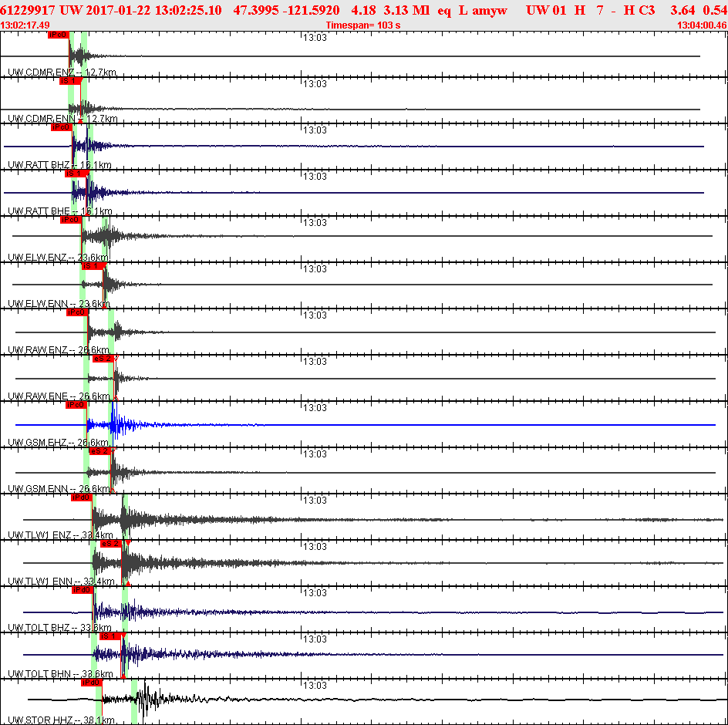Select the 'UW.RAW.ENZ -- 26.6km' label
The width and height of the screenshot is (728, 725).
59,350
